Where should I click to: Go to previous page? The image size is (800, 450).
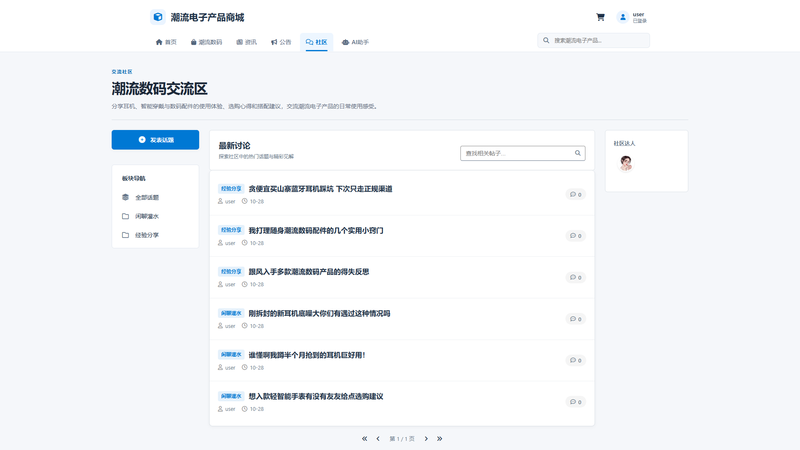[378, 439]
